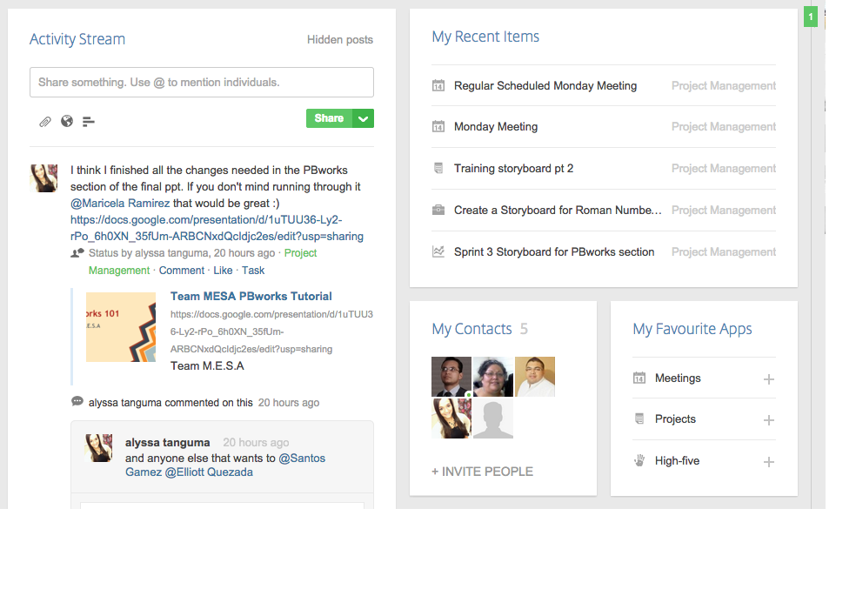Open Hidden posts
This screenshot has height=616, width=856.
click(x=340, y=40)
